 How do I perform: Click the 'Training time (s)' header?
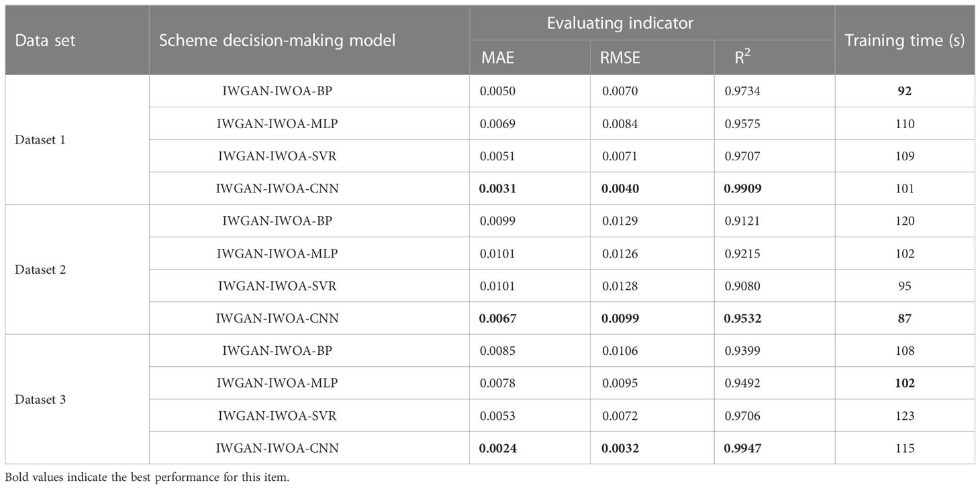tap(905, 40)
